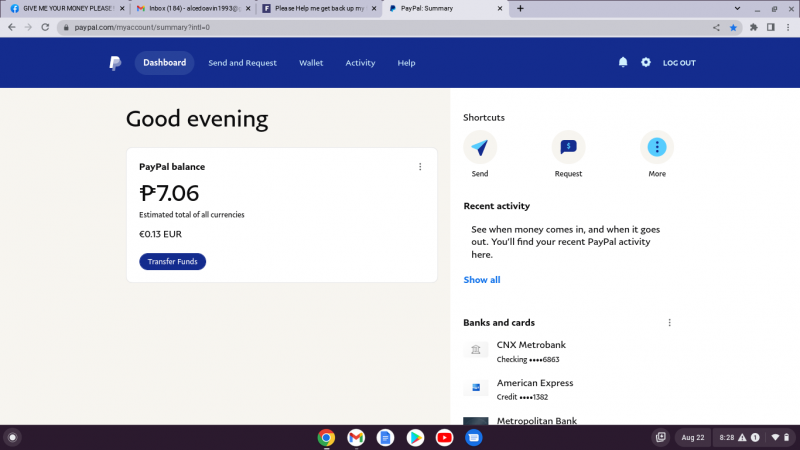The height and width of the screenshot is (450, 800).
Task: Open a new browser tab
Action: tap(520, 9)
